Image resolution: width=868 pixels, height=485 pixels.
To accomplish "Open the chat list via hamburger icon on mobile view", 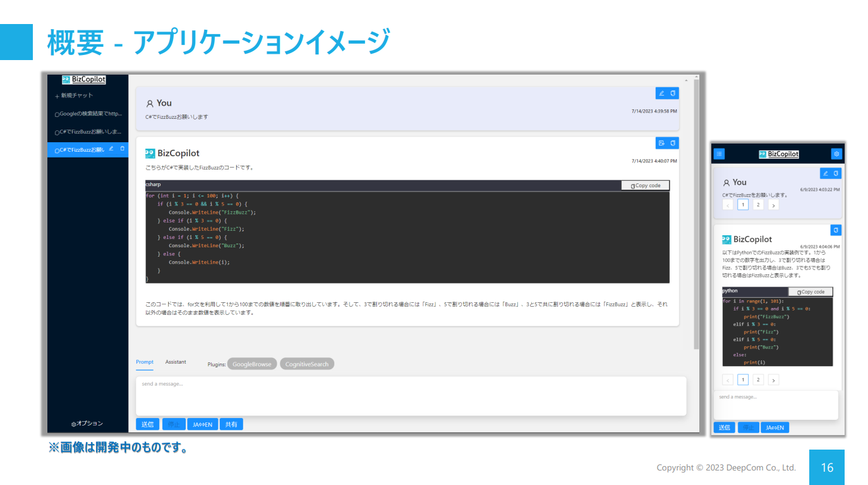I will click(x=720, y=154).
